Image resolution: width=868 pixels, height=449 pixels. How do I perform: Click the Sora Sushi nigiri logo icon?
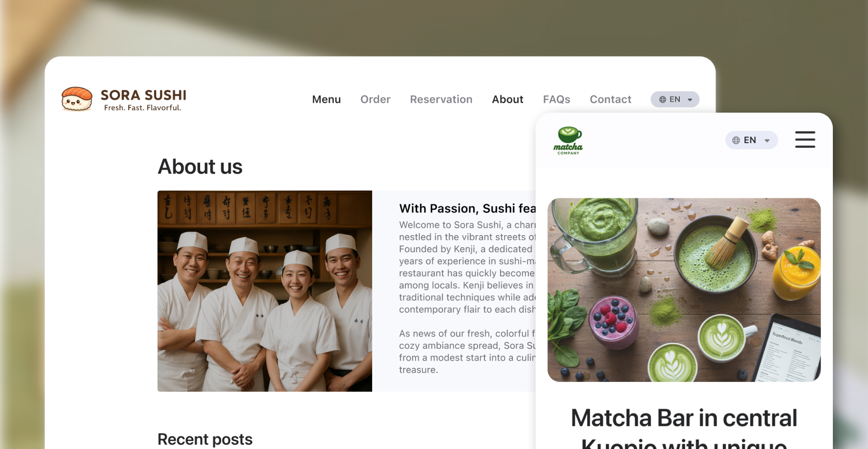(77, 99)
